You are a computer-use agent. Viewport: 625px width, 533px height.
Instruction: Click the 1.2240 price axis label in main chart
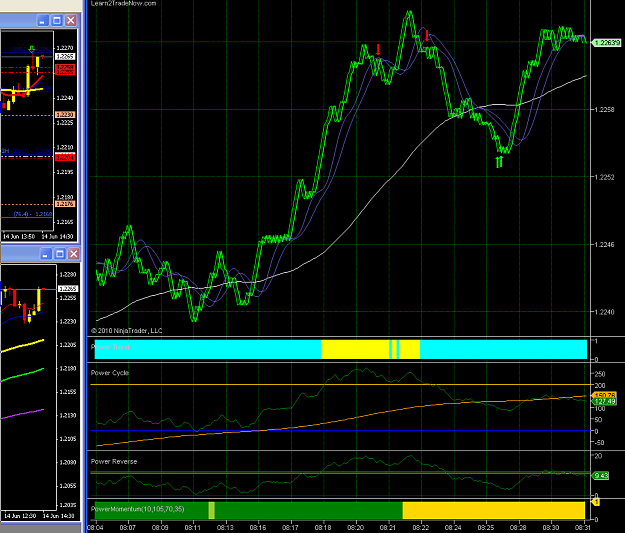click(x=604, y=312)
